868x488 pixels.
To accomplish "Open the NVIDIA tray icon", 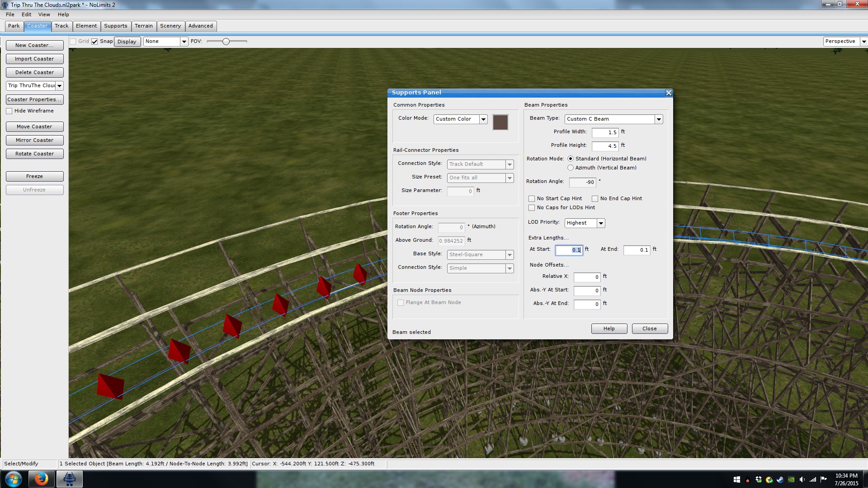I will click(x=791, y=480).
